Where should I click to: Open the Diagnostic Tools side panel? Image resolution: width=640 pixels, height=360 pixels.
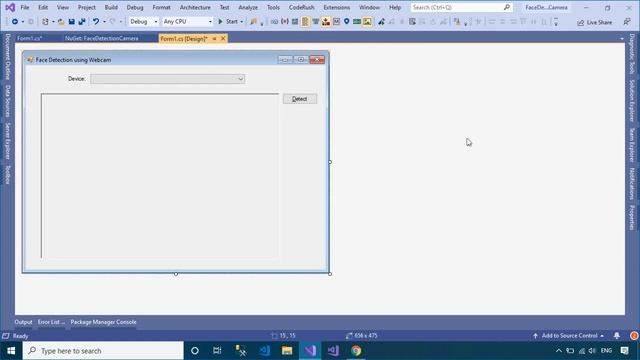coord(632,54)
